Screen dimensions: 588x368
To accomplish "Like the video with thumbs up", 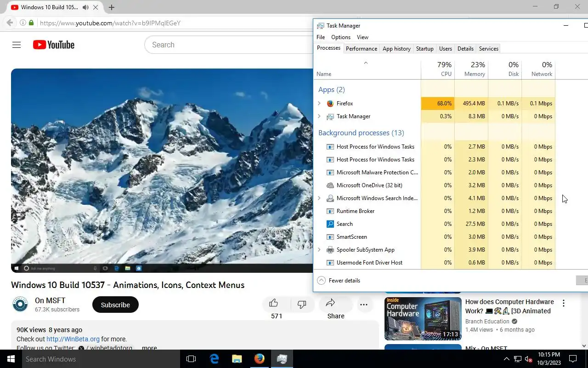I will (x=274, y=303).
